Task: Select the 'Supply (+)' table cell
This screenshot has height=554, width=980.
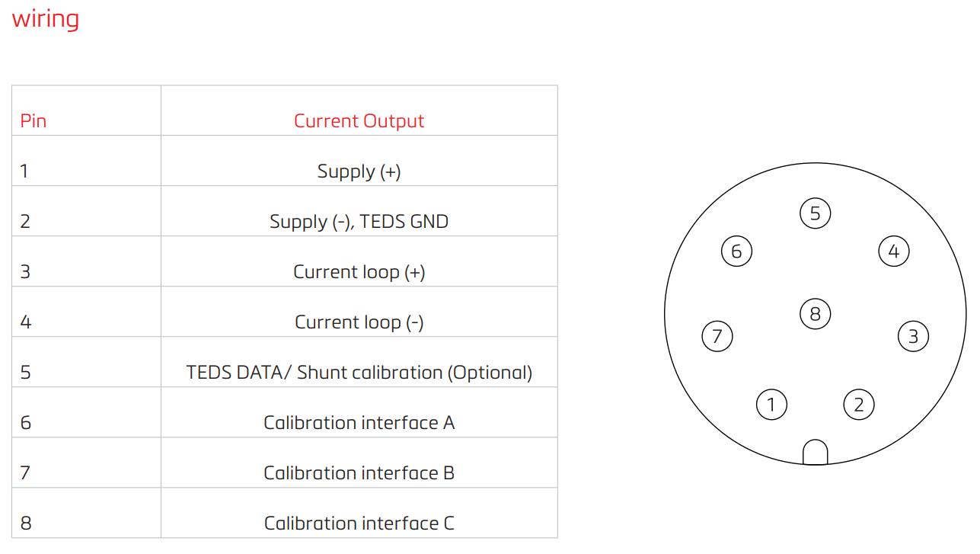Action: (x=359, y=171)
